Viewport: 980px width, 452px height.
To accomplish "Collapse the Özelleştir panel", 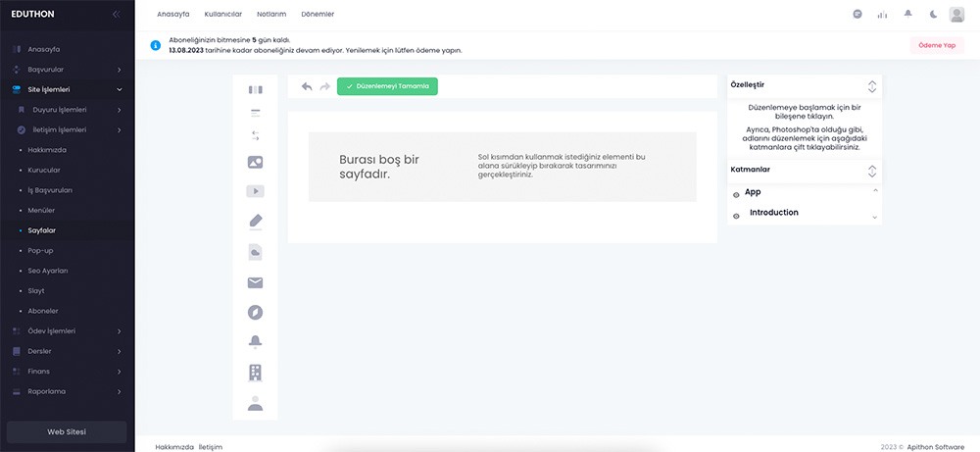I will pyautogui.click(x=871, y=86).
